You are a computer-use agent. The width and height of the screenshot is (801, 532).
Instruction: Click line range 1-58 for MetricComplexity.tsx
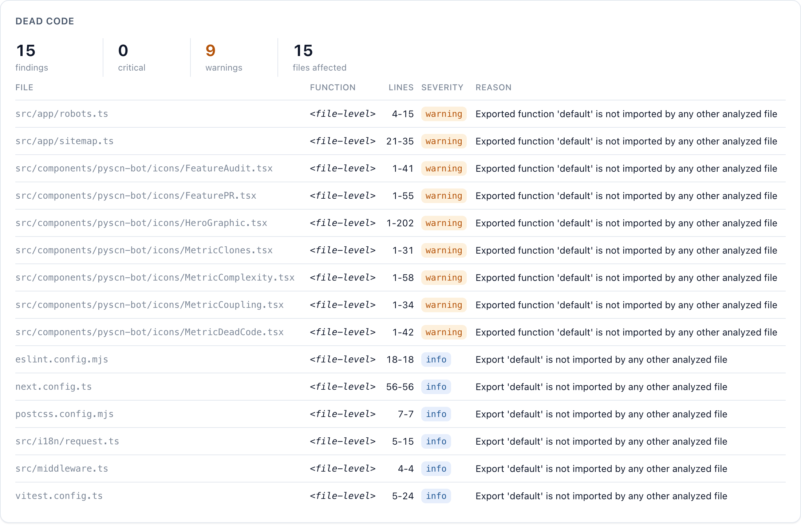[403, 278]
